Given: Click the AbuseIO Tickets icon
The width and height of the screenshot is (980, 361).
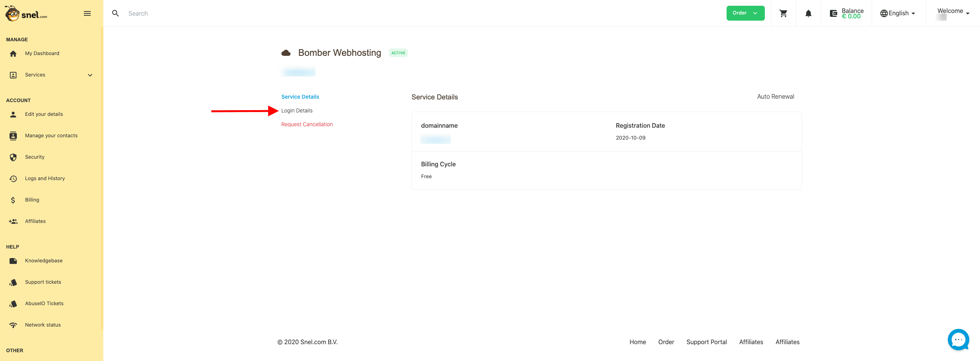Looking at the screenshot, I should pos(13,304).
